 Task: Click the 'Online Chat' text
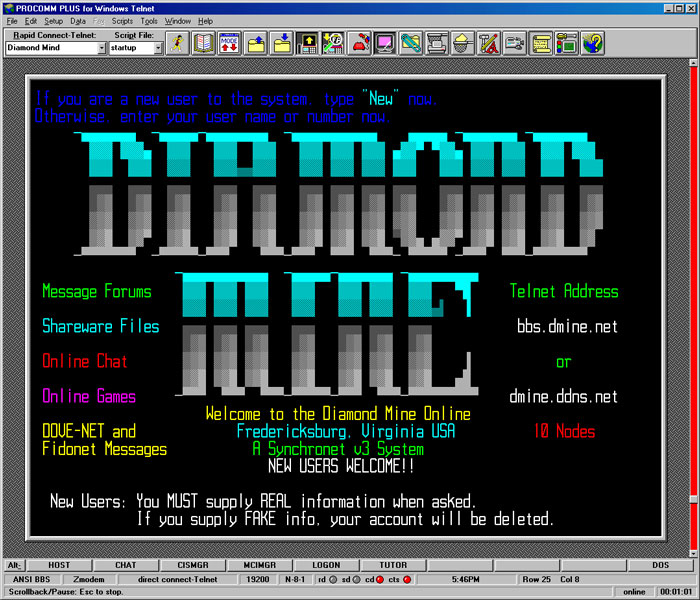85,362
